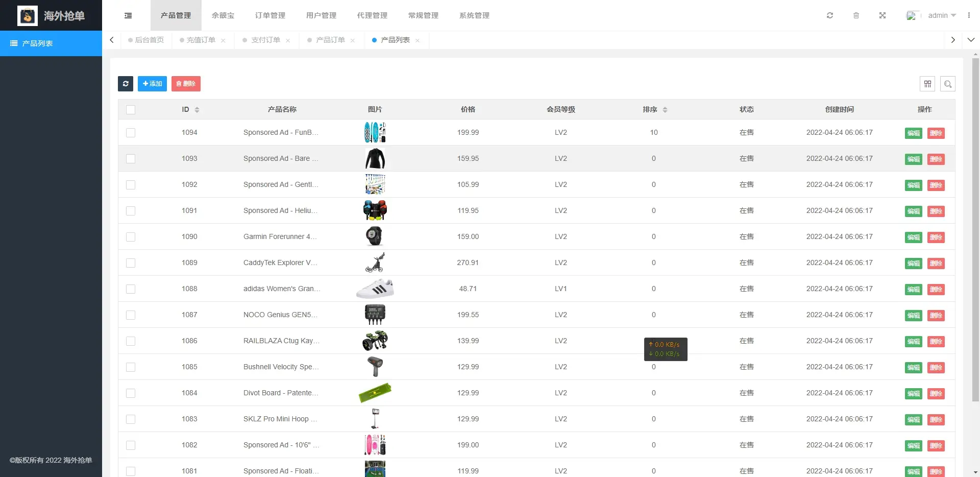The width and height of the screenshot is (980, 477).
Task: Click the refresh icon in top header
Action: click(x=830, y=15)
